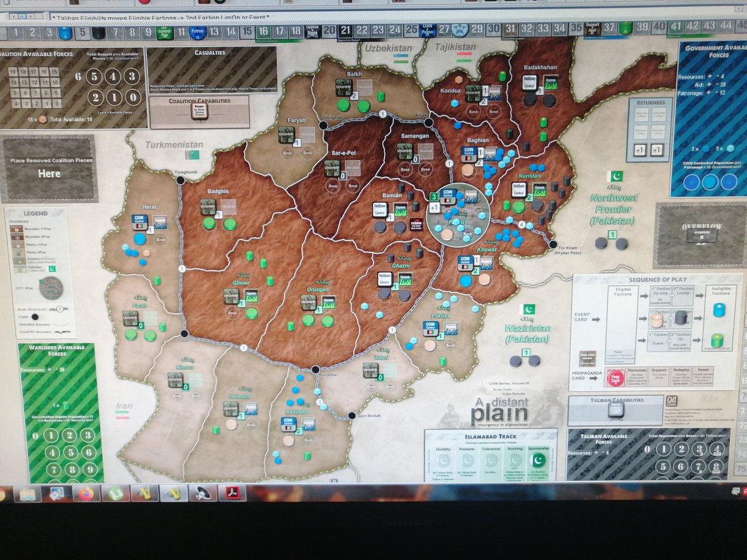The width and height of the screenshot is (747, 560).
Task: Select the blue cylinder in Ineligible Factions
Action: (719, 309)
